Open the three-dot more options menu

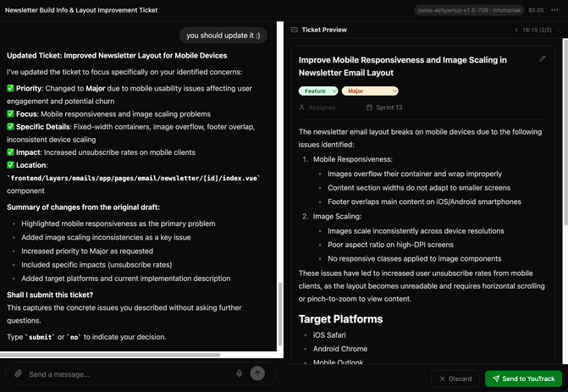554,10
